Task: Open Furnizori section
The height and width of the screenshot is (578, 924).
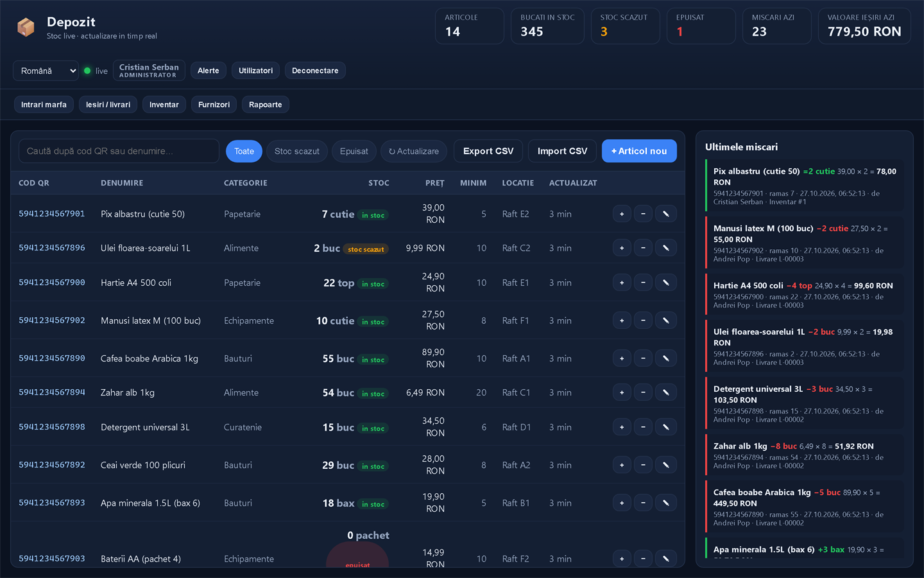Action: tap(214, 105)
